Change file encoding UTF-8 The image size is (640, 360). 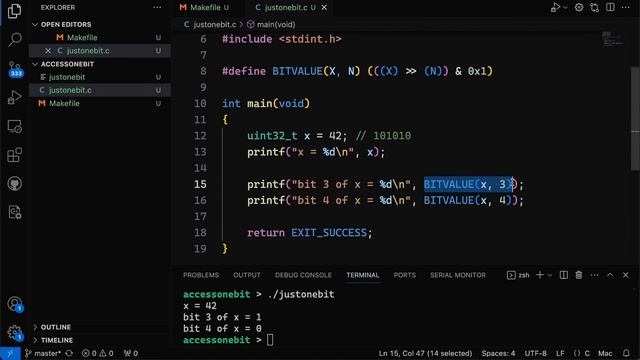536,353
